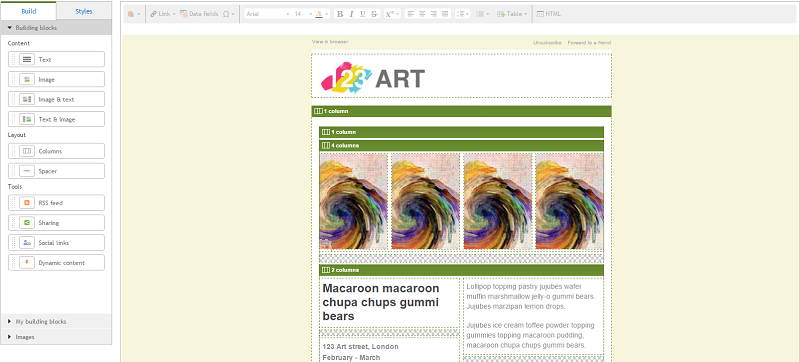
Task: Toggle italic formatting
Action: point(352,14)
